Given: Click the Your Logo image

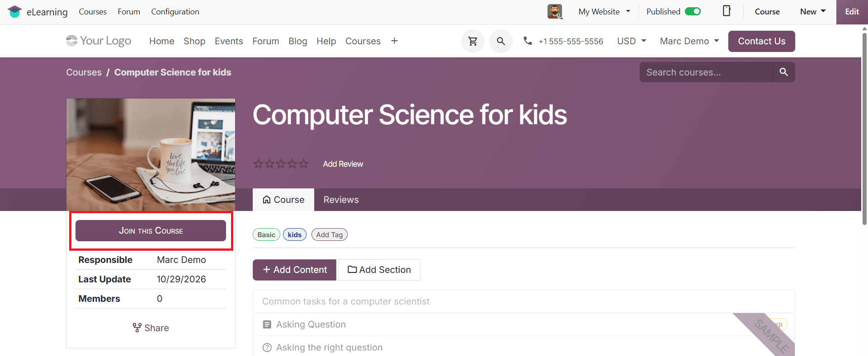Looking at the screenshot, I should 99,41.
